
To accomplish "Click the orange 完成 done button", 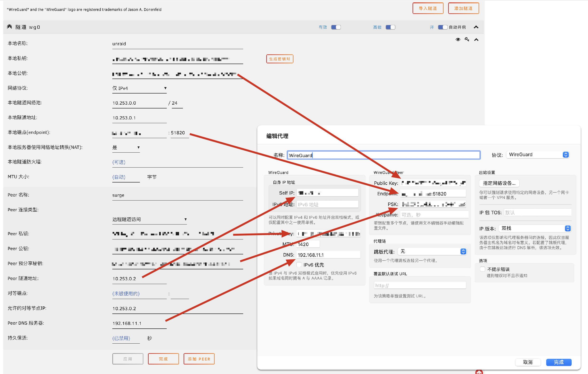I will point(163,359).
